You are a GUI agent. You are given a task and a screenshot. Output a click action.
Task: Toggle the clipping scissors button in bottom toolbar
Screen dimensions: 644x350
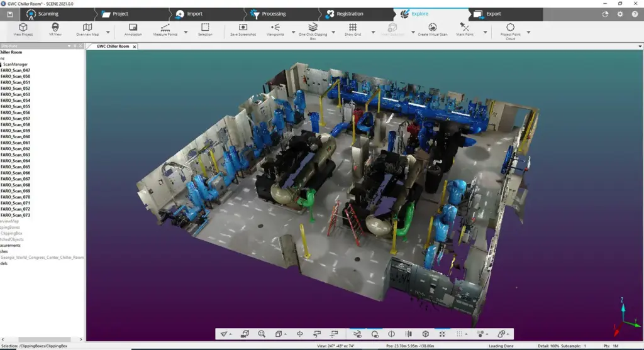(x=357, y=334)
